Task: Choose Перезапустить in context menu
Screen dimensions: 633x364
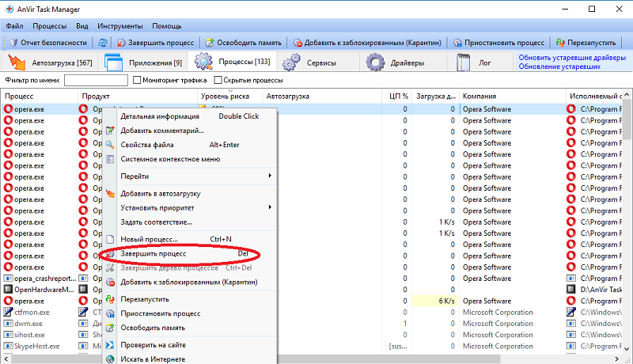Action: tap(190, 299)
